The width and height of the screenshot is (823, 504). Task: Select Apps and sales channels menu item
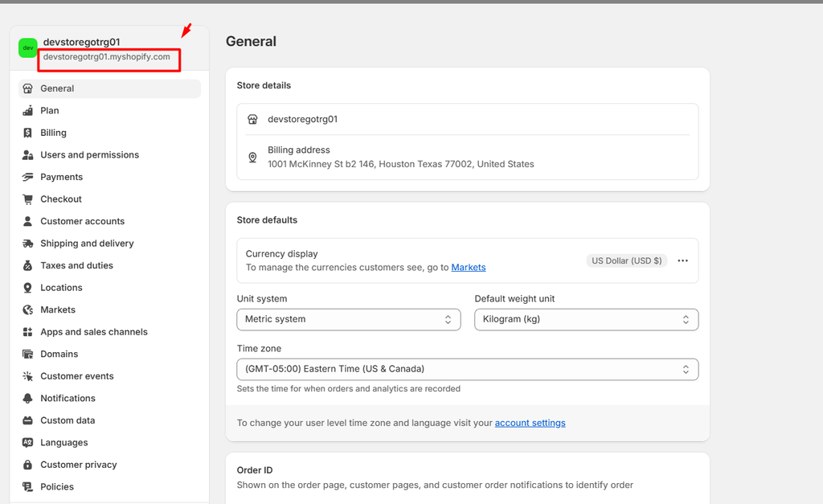coord(94,332)
